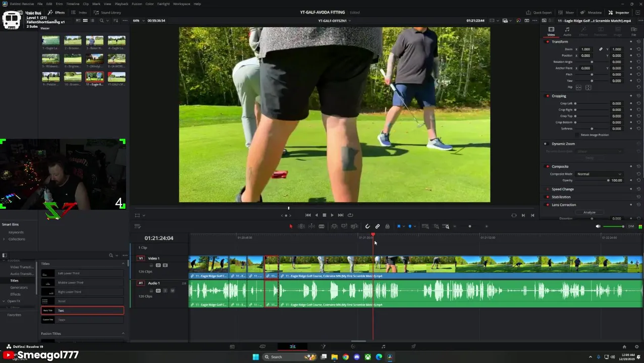Toggle the Zoom X/Y link icon
The height and width of the screenshot is (363, 644).
tap(601, 49)
